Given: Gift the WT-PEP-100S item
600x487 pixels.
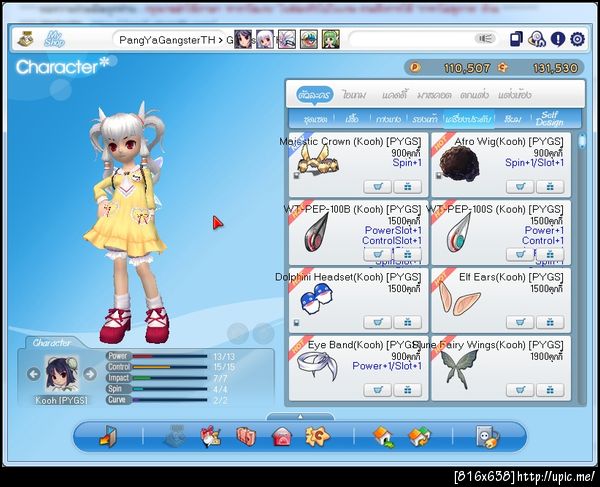Looking at the screenshot, I should pyautogui.click(x=550, y=254).
